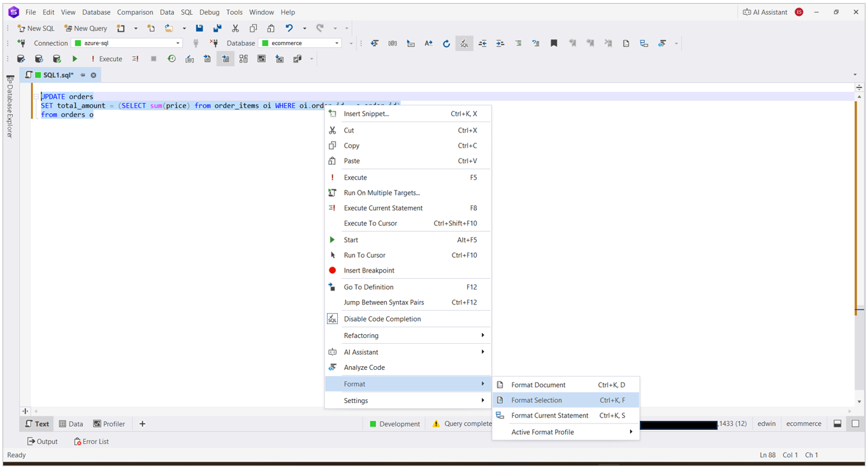Expand the Refactoring submenu
Image resolution: width=868 pixels, height=468 pixels.
point(408,336)
